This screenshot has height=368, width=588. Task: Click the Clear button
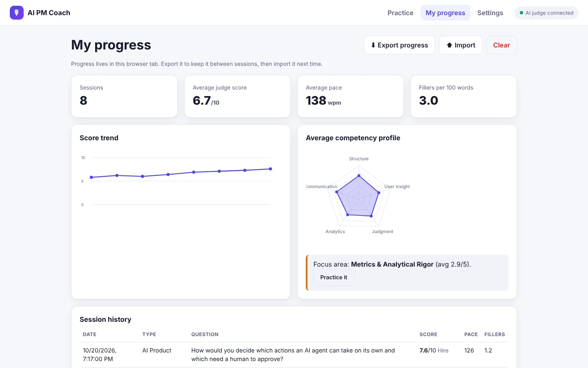[x=501, y=45]
